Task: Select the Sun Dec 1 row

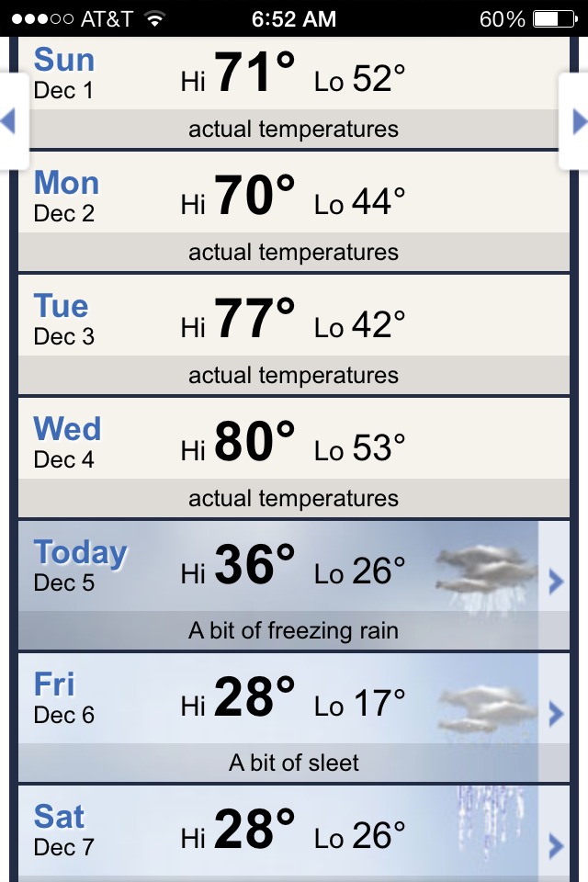Action: pyautogui.click(x=294, y=92)
